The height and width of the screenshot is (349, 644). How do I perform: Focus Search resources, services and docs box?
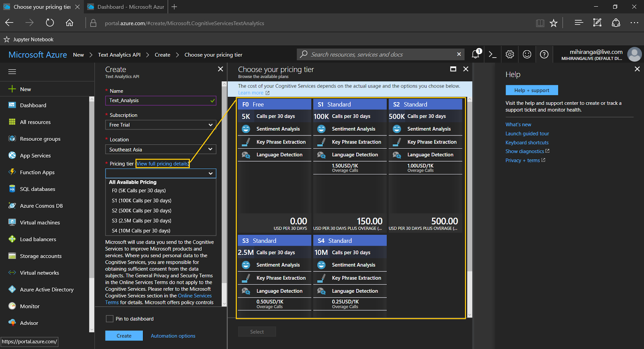point(380,54)
